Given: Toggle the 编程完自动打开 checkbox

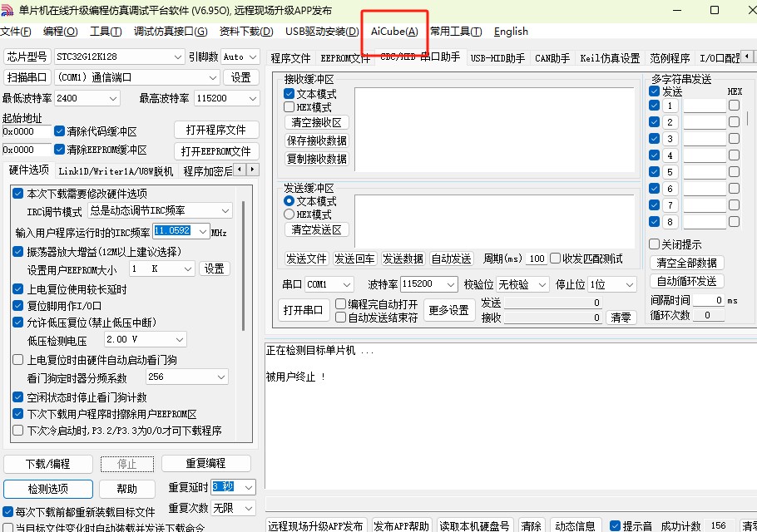Looking at the screenshot, I should [x=340, y=304].
